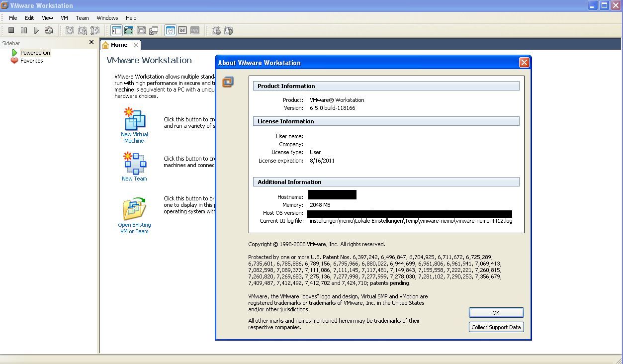Click the Collect Support Data button

[x=496, y=327]
